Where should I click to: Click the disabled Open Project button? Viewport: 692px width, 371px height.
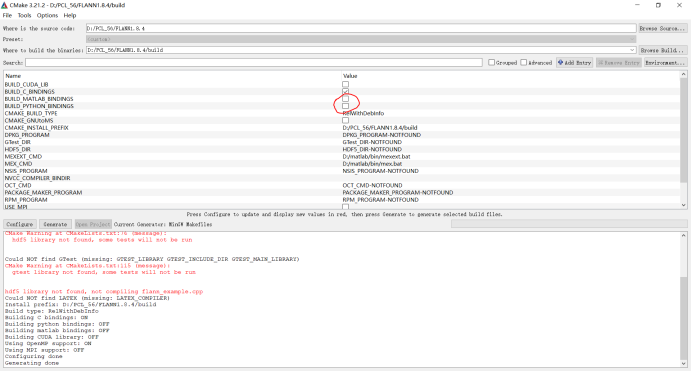(x=93, y=224)
